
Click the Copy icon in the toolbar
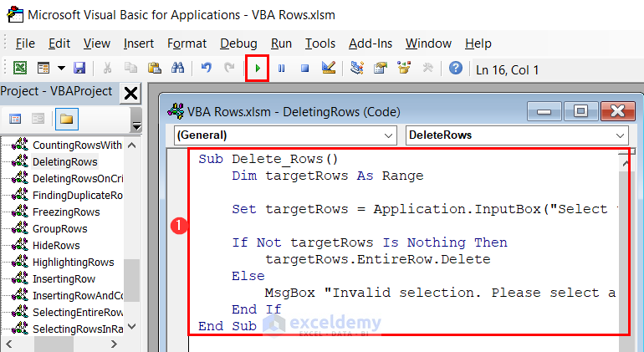(131, 68)
